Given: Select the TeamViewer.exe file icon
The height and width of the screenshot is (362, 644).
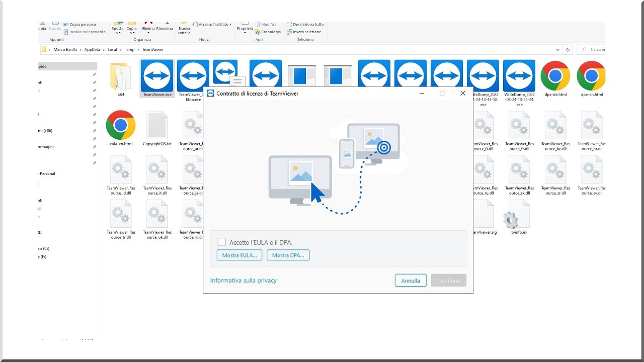Looking at the screenshot, I should [x=157, y=79].
